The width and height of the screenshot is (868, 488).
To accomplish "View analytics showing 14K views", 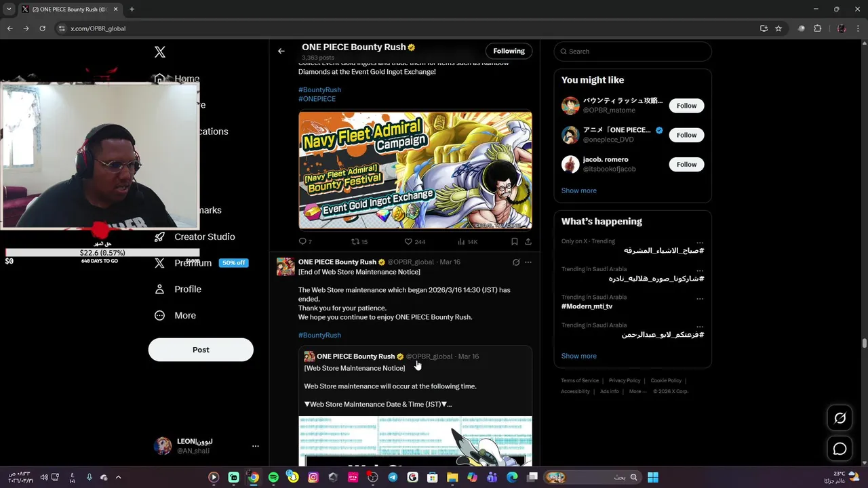I will (467, 241).
